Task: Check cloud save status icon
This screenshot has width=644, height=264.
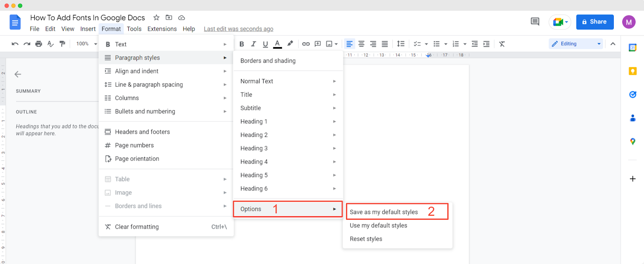Action: point(182,18)
